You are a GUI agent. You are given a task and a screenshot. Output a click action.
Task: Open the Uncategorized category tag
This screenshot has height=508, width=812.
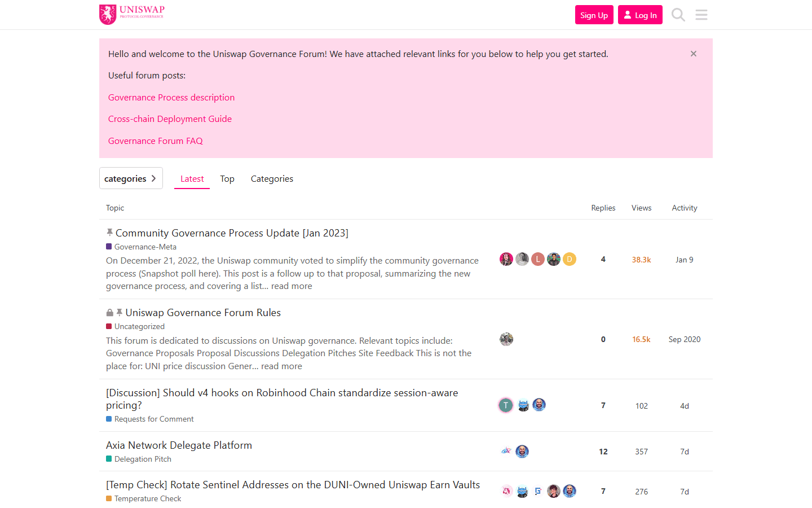[135, 326]
